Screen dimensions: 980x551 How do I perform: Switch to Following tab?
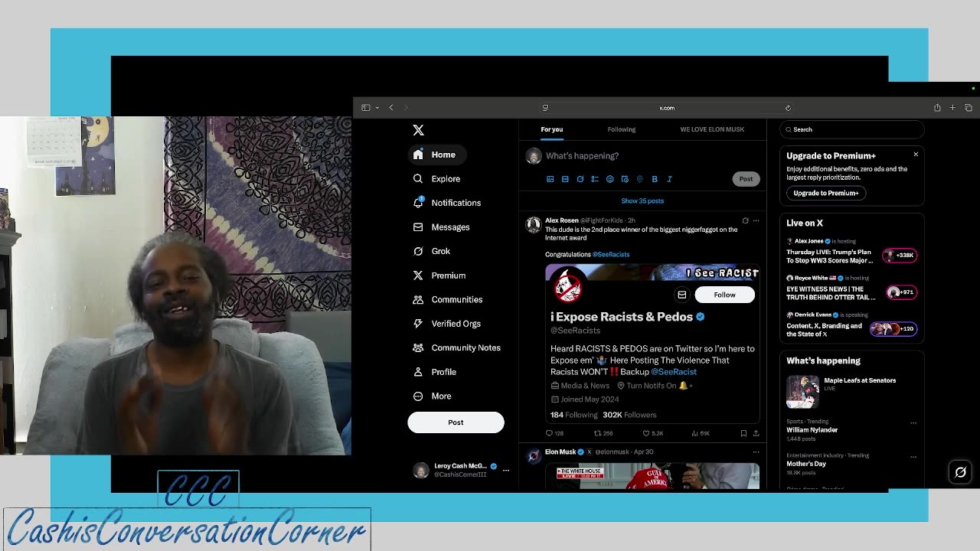(x=622, y=129)
